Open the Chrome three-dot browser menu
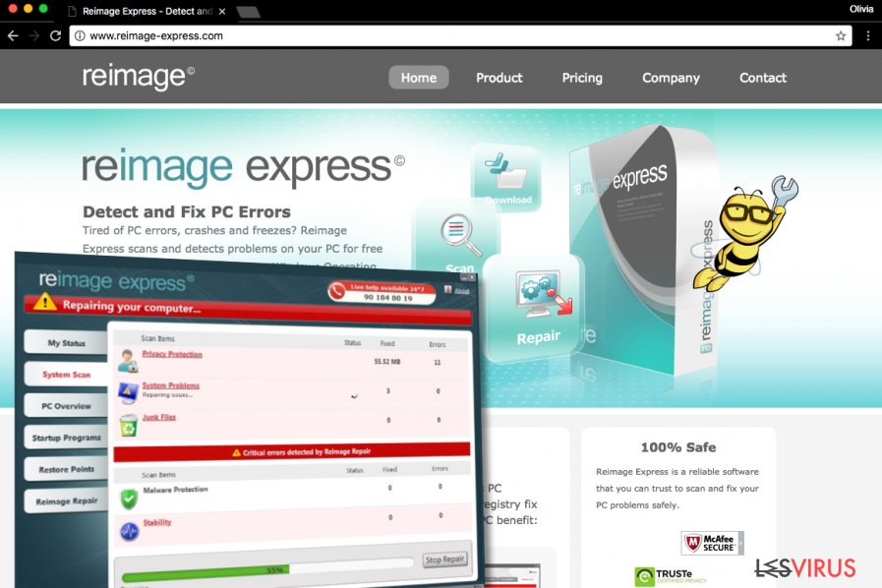 pyautogui.click(x=868, y=35)
